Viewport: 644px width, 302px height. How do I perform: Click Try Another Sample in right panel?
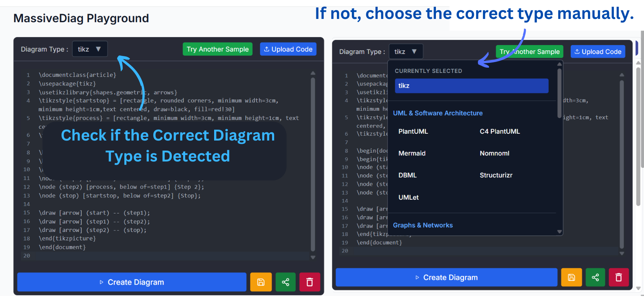(x=529, y=52)
